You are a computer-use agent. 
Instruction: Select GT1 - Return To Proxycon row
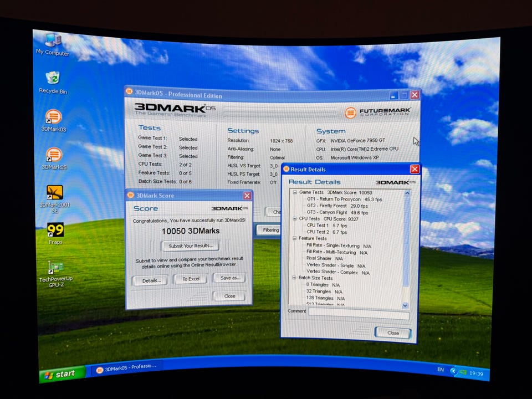point(344,199)
